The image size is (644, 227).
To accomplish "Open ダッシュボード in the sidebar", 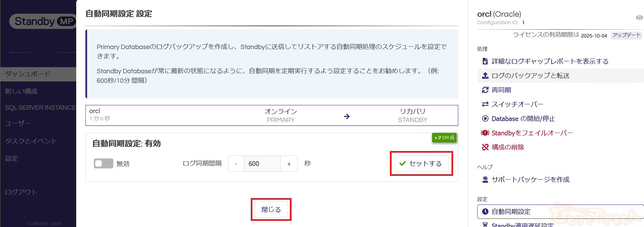I will click(x=28, y=74).
